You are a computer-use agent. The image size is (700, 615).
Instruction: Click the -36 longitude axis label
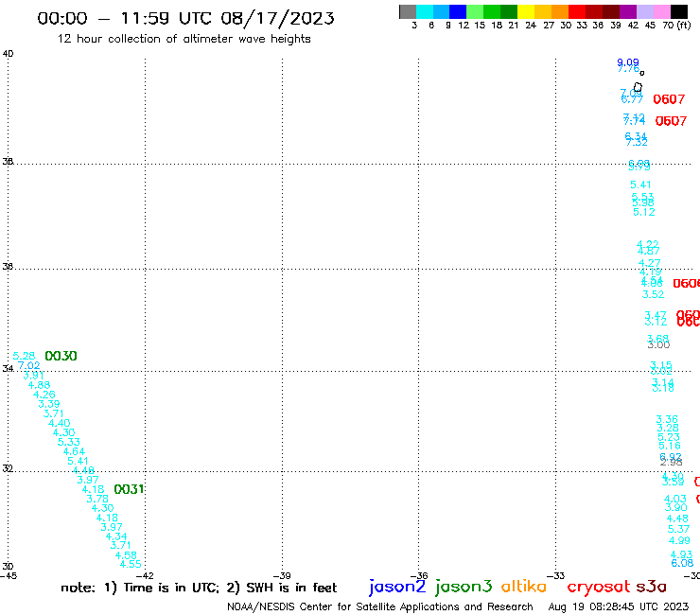tap(419, 575)
